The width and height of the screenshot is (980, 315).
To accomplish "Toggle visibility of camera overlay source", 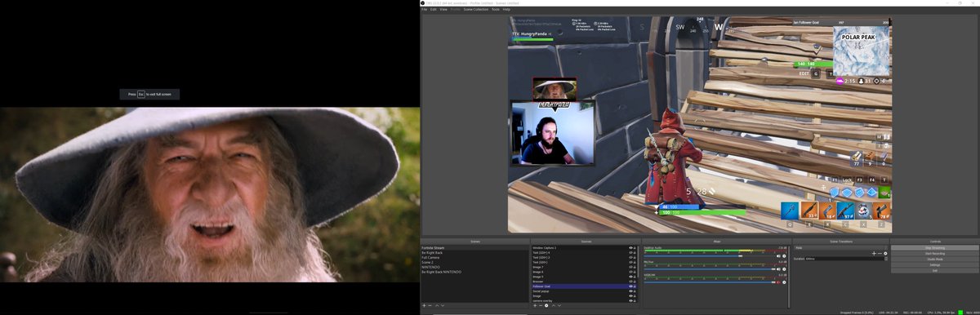I will coord(630,301).
